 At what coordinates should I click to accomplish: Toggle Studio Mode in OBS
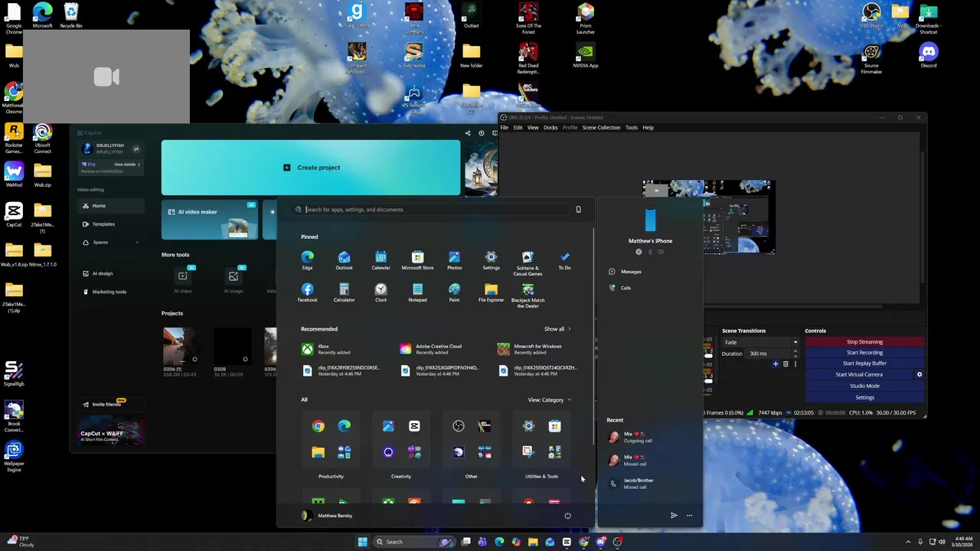click(864, 386)
